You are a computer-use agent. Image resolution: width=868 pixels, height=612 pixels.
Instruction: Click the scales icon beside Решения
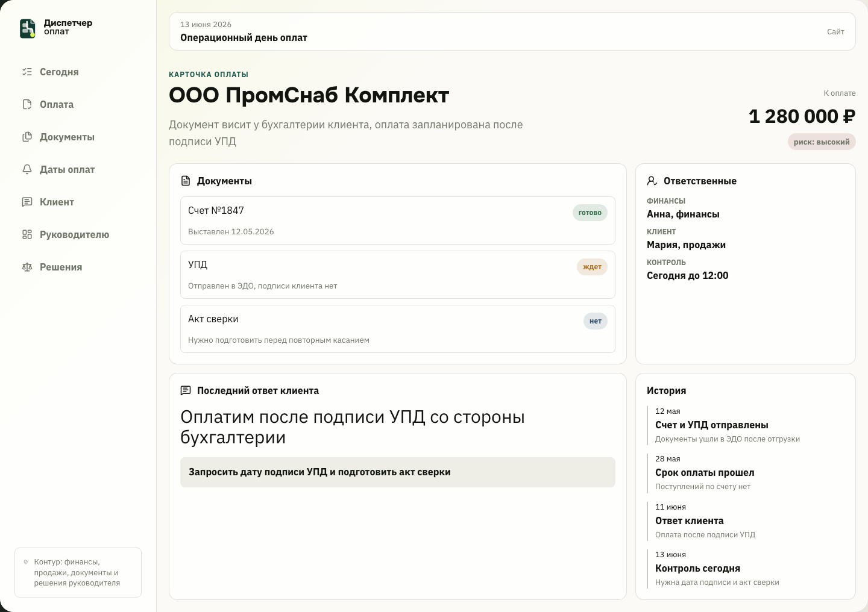click(x=27, y=267)
